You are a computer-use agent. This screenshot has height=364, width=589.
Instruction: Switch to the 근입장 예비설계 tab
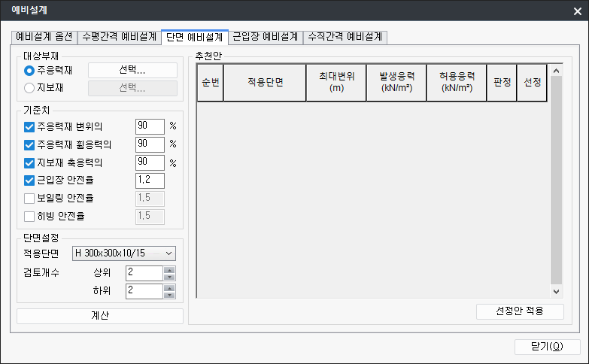(x=266, y=36)
